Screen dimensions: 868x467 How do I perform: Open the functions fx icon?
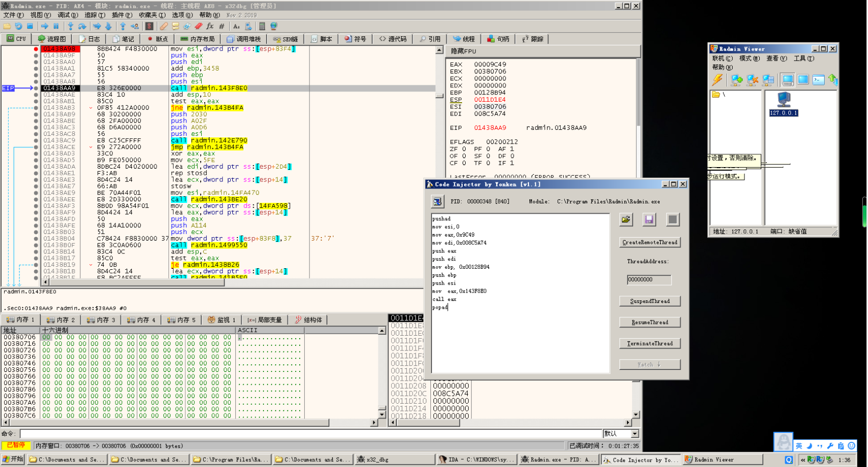coord(210,26)
